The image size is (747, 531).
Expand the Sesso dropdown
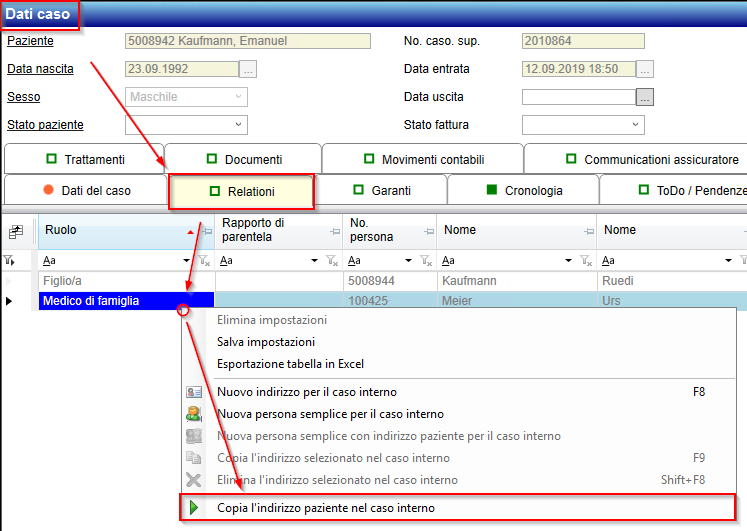coord(238,97)
